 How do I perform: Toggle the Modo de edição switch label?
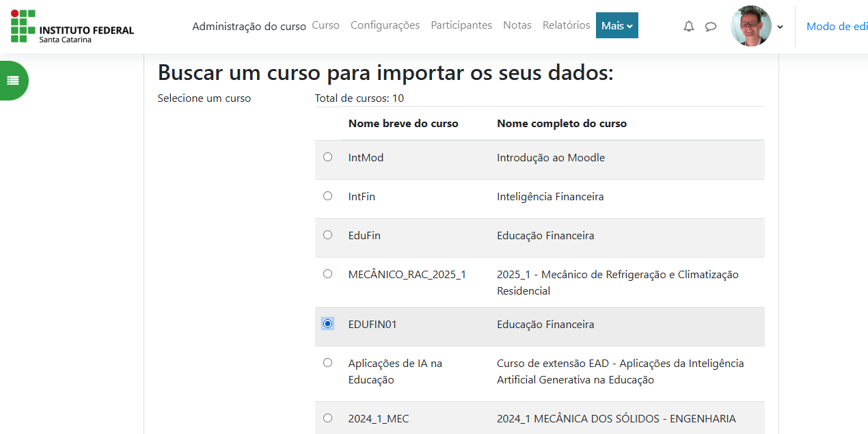pos(837,27)
